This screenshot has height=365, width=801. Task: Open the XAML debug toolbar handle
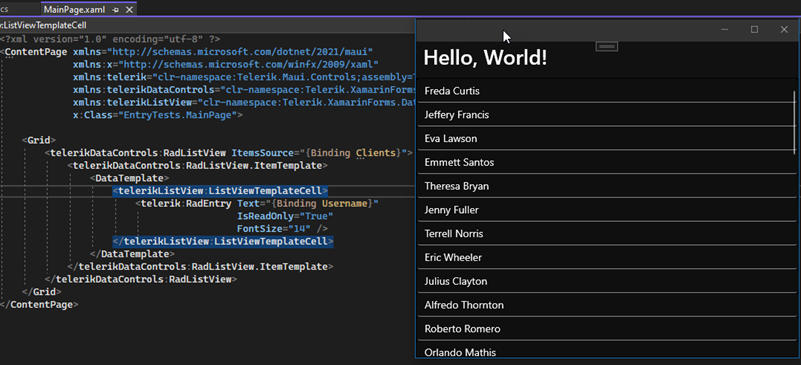coord(606,46)
